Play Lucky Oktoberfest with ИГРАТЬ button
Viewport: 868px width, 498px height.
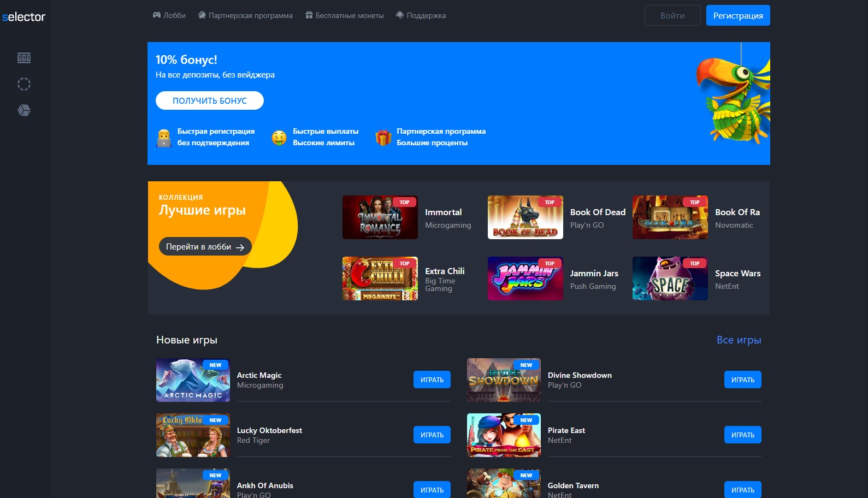tap(432, 435)
